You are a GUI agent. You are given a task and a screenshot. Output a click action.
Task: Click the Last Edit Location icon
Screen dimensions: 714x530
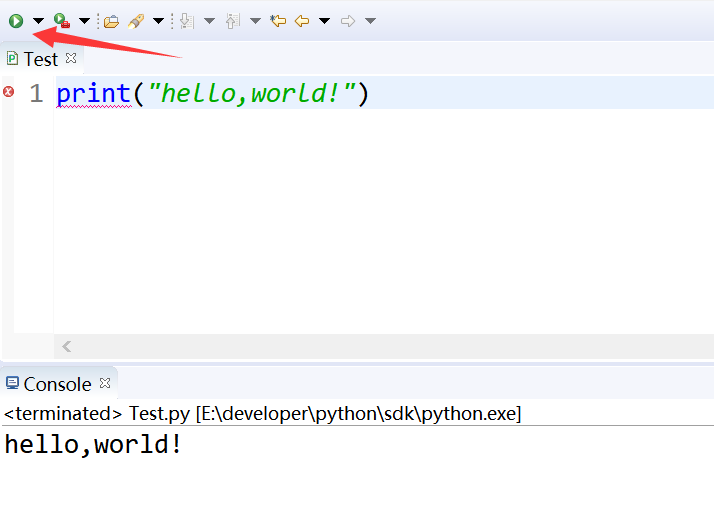tap(278, 21)
